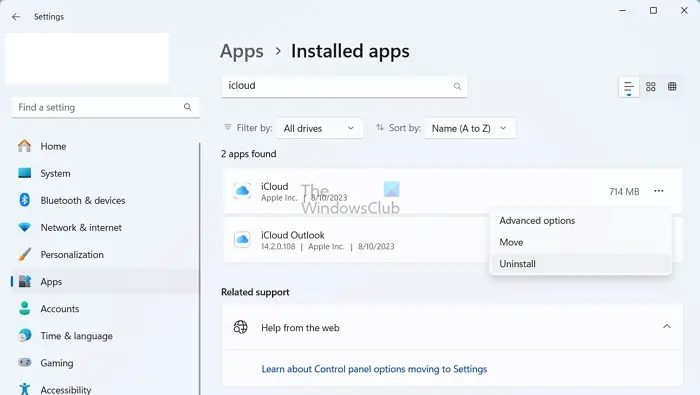Open the Filter by All drives dropdown
700x395 pixels.
point(320,129)
